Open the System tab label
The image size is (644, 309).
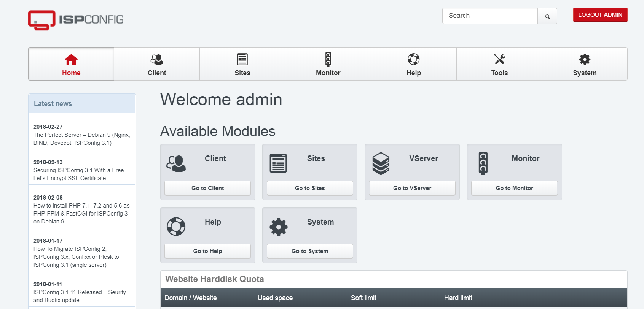click(585, 73)
